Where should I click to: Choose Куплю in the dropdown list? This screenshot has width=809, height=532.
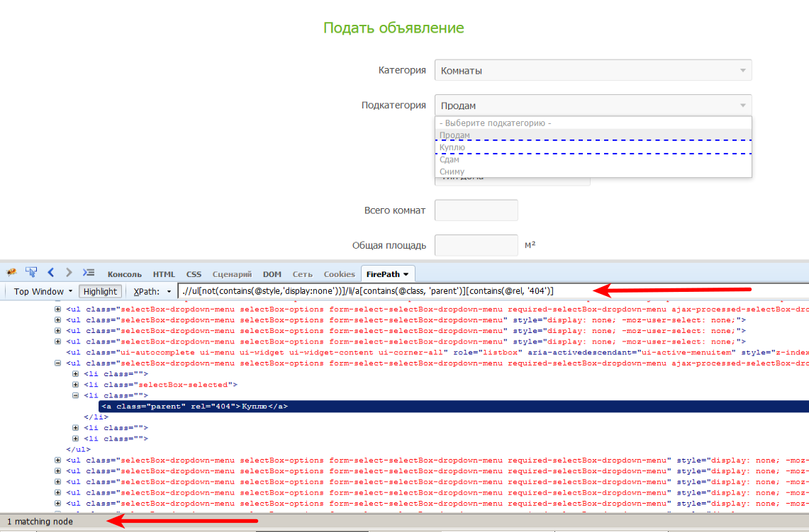coord(593,147)
